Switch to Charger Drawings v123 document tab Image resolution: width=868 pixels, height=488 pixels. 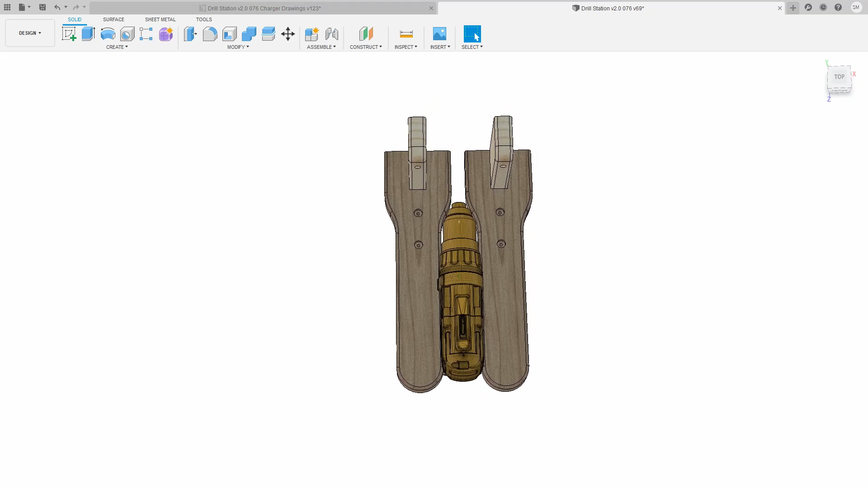coord(264,8)
